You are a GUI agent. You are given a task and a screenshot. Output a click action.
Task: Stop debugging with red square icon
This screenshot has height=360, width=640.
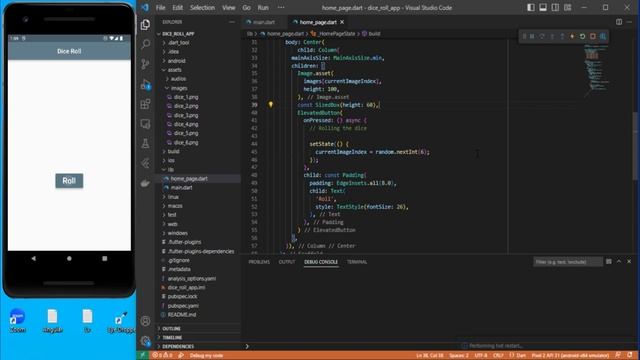point(593,36)
